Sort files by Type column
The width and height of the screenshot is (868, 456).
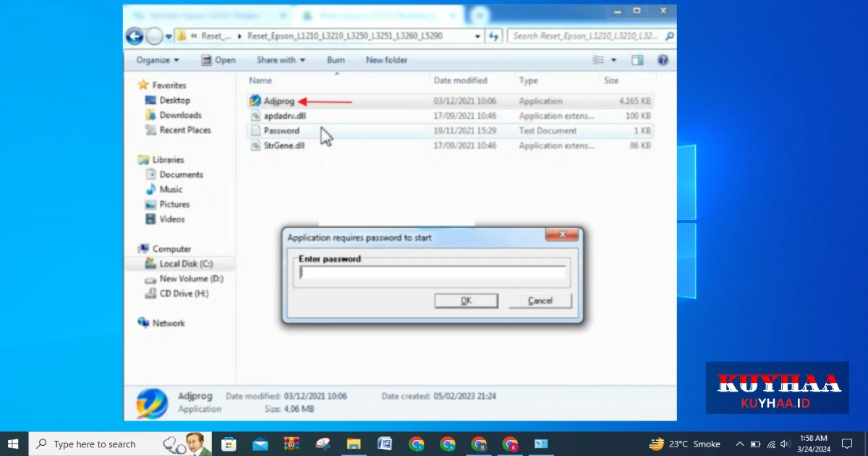coord(528,80)
